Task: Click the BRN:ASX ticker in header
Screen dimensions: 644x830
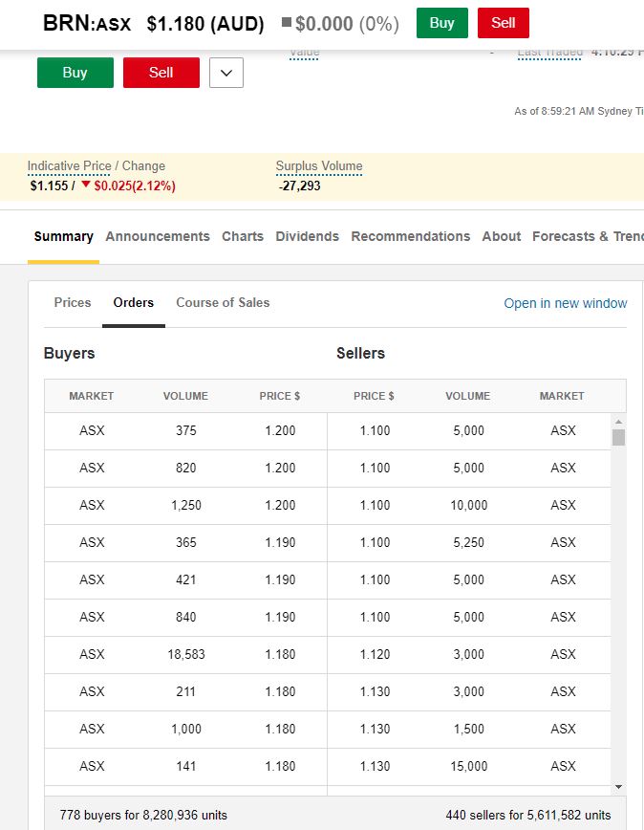Action: tap(87, 23)
